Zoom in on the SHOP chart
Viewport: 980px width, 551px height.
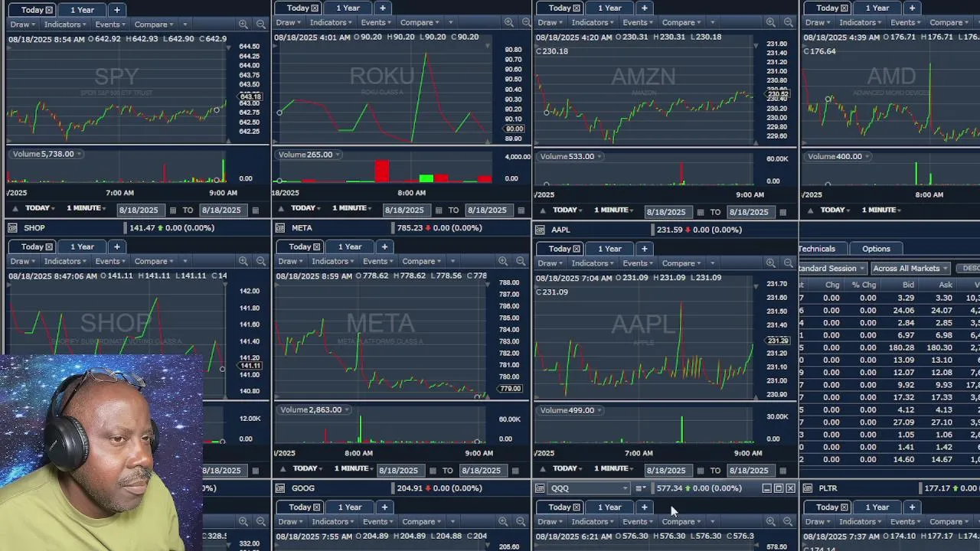243,261
